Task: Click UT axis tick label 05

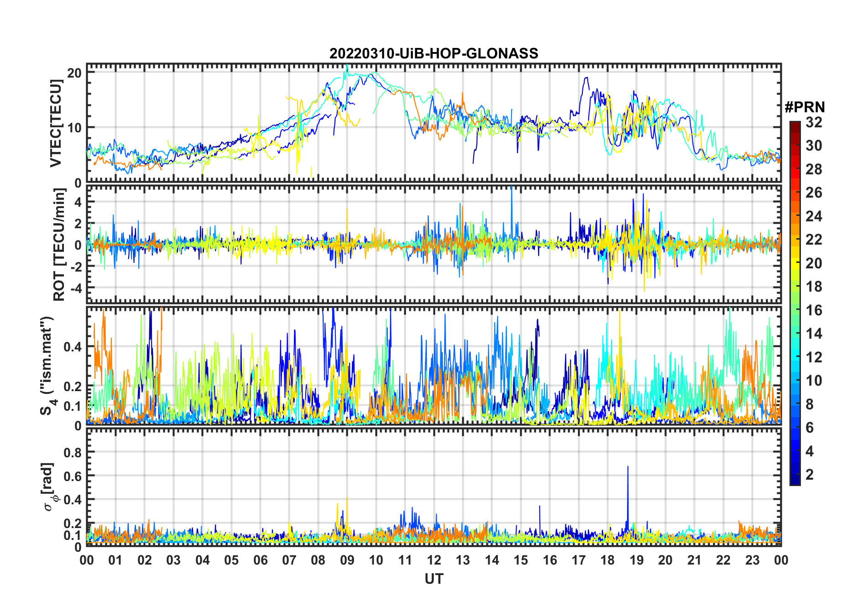Action: [x=231, y=560]
